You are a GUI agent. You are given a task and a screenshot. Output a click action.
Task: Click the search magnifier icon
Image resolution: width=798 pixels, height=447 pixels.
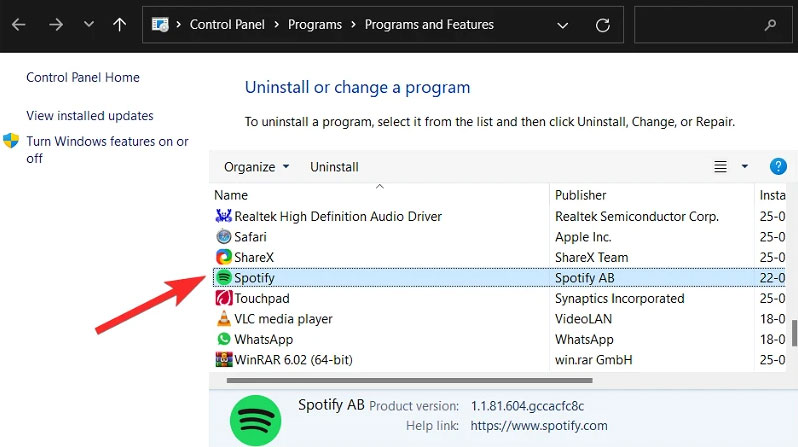tap(771, 24)
